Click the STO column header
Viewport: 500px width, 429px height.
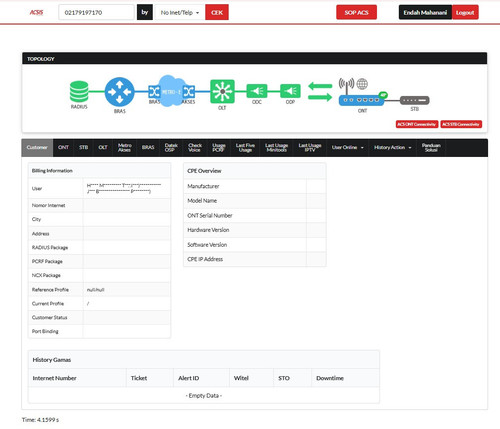284,378
